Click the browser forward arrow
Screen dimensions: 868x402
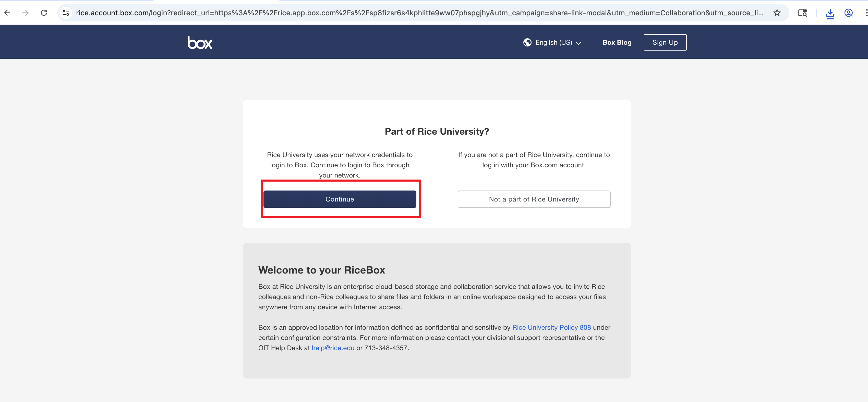pos(25,13)
